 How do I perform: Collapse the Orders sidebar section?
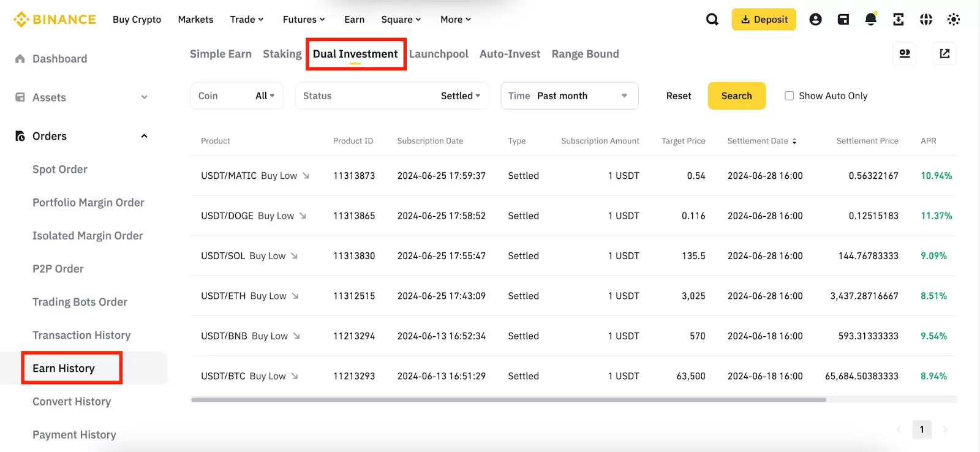click(x=144, y=136)
